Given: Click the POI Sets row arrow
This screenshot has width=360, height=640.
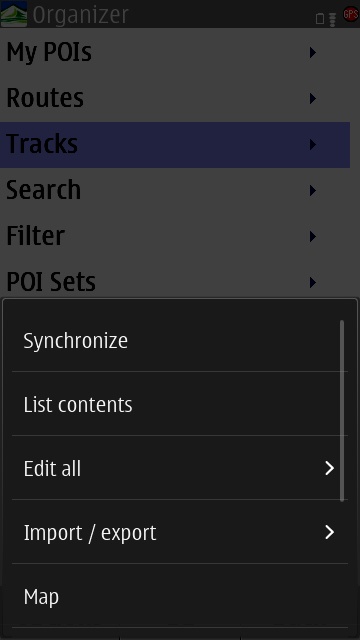Looking at the screenshot, I should 313,282.
